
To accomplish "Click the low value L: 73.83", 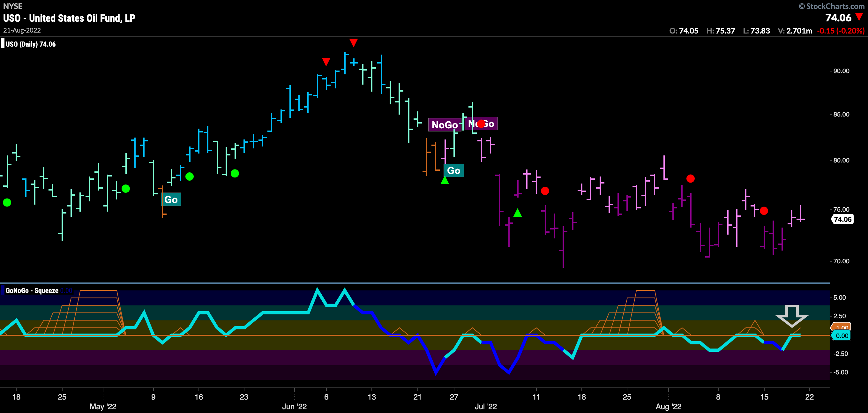I will (x=756, y=31).
